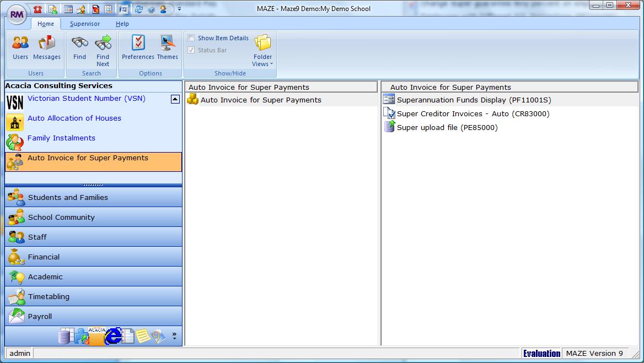Click the support person headset icon
The width and height of the screenshot is (644, 363).
click(163, 9)
